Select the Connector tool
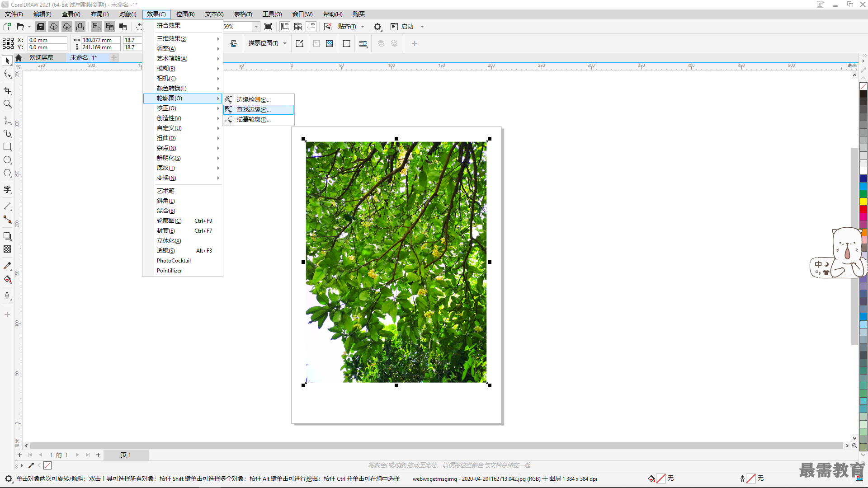This screenshot has height=488, width=868. [7, 220]
